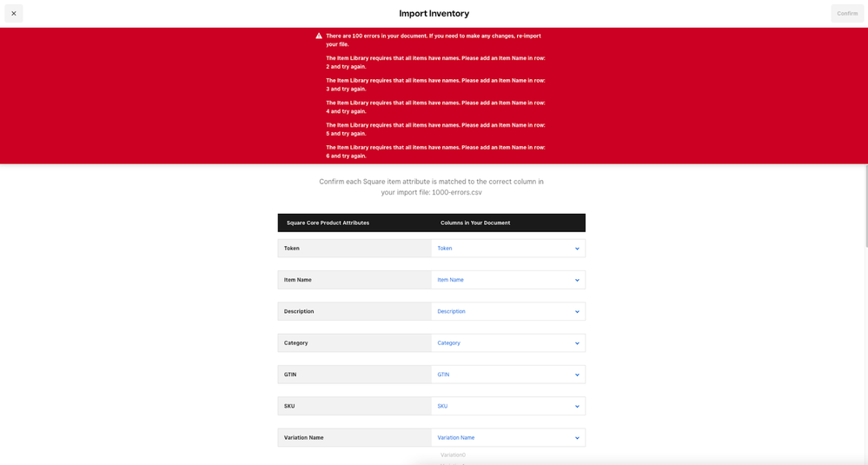Click the SKU attribute label
Image resolution: width=868 pixels, height=465 pixels.
coord(290,406)
